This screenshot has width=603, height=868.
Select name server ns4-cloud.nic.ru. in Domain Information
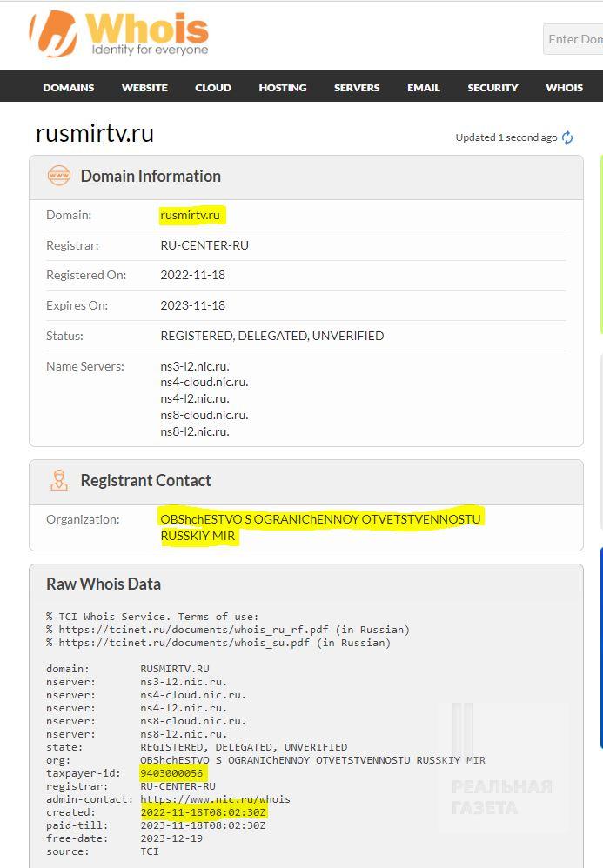[204, 382]
